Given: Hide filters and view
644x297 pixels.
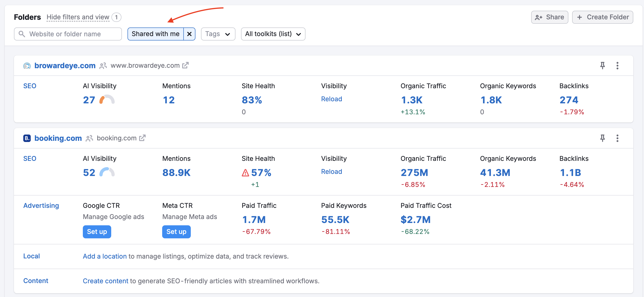Looking at the screenshot, I should 78,17.
